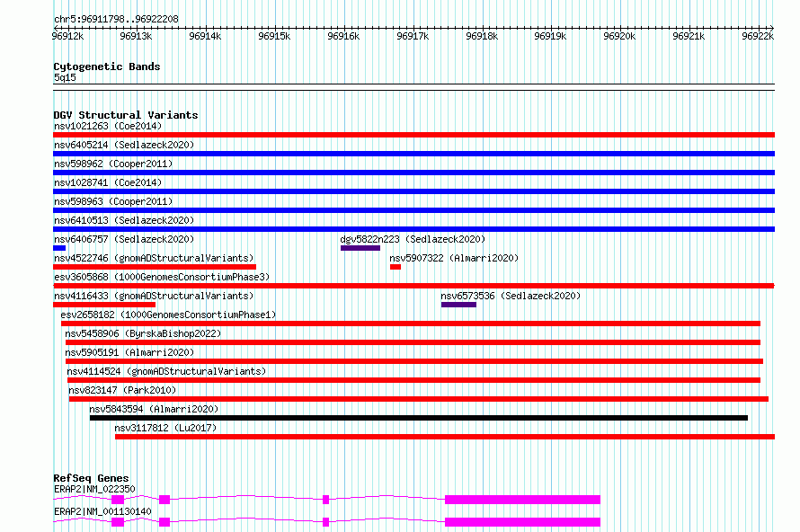
Task: Click the RefSeq Genes track title
Action: coord(91,478)
